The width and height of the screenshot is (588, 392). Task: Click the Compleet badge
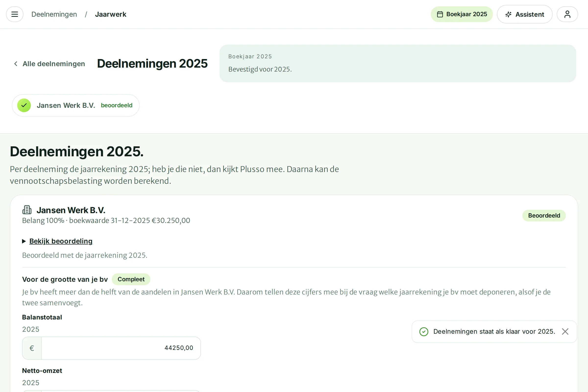pos(131,279)
